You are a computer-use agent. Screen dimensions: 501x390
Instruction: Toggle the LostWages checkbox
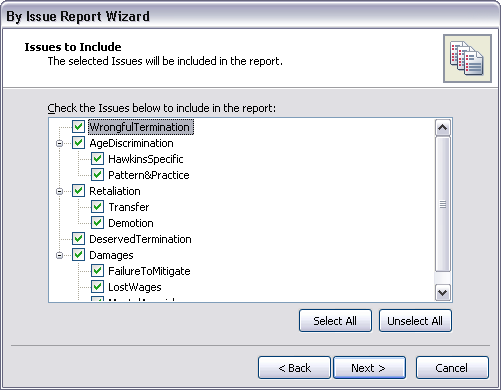click(97, 287)
